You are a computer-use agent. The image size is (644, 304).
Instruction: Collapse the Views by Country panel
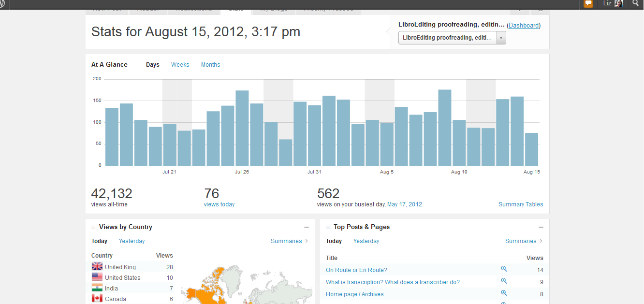[x=307, y=227]
